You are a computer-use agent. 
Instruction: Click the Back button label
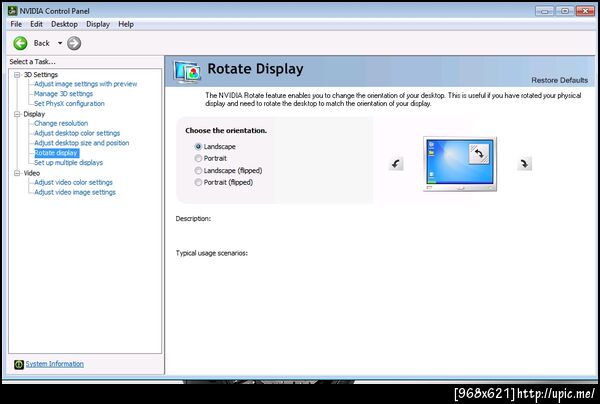pyautogui.click(x=41, y=43)
